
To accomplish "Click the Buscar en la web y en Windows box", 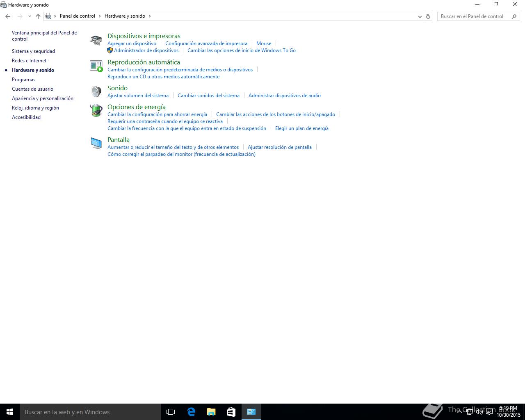I will [90, 412].
